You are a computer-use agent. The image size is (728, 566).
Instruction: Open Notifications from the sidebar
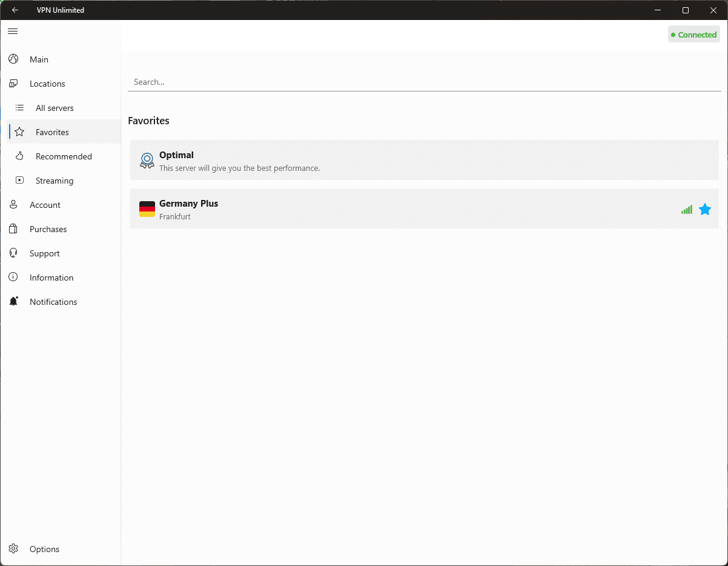pyautogui.click(x=53, y=302)
